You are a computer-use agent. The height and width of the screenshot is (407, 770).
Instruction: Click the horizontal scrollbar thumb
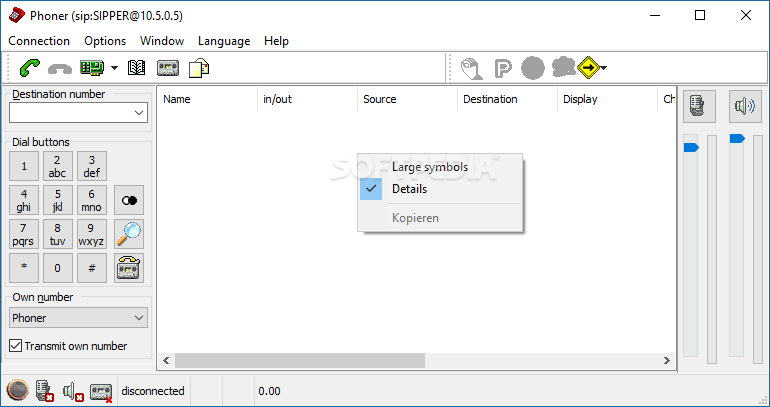click(x=300, y=360)
